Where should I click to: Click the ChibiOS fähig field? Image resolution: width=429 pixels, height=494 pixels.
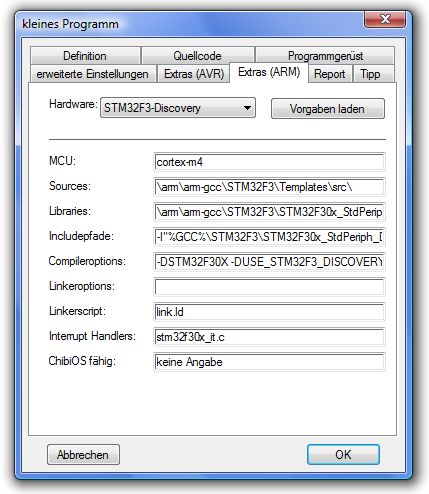pyautogui.click(x=269, y=362)
